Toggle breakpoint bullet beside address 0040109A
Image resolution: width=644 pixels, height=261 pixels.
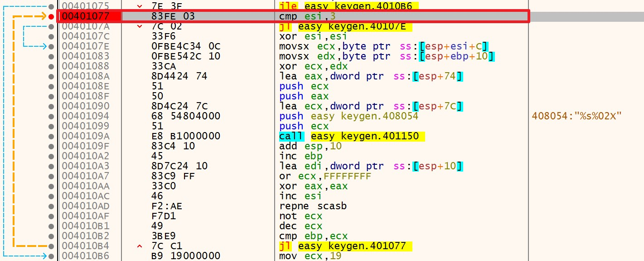tap(51, 136)
